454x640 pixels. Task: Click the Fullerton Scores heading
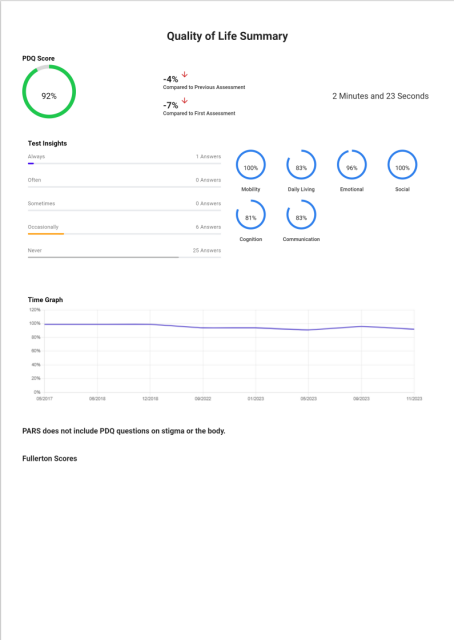click(x=49, y=458)
